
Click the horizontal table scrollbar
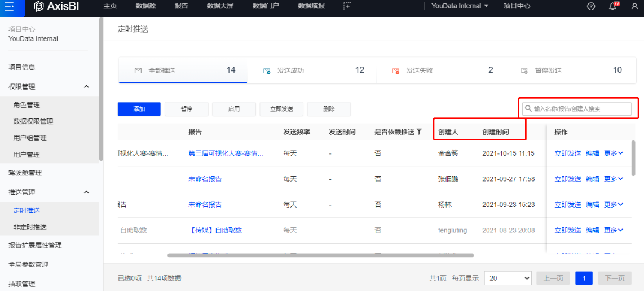(320, 255)
